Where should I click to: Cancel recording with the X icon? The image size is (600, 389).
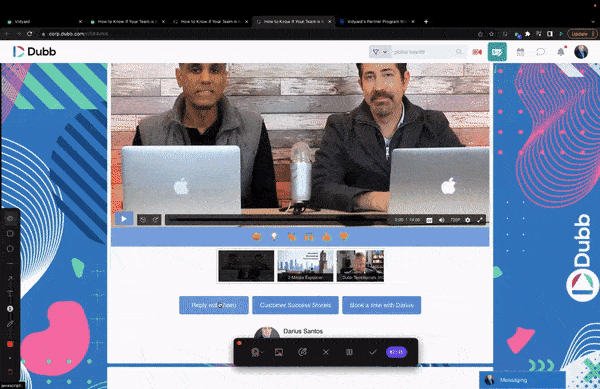326,352
